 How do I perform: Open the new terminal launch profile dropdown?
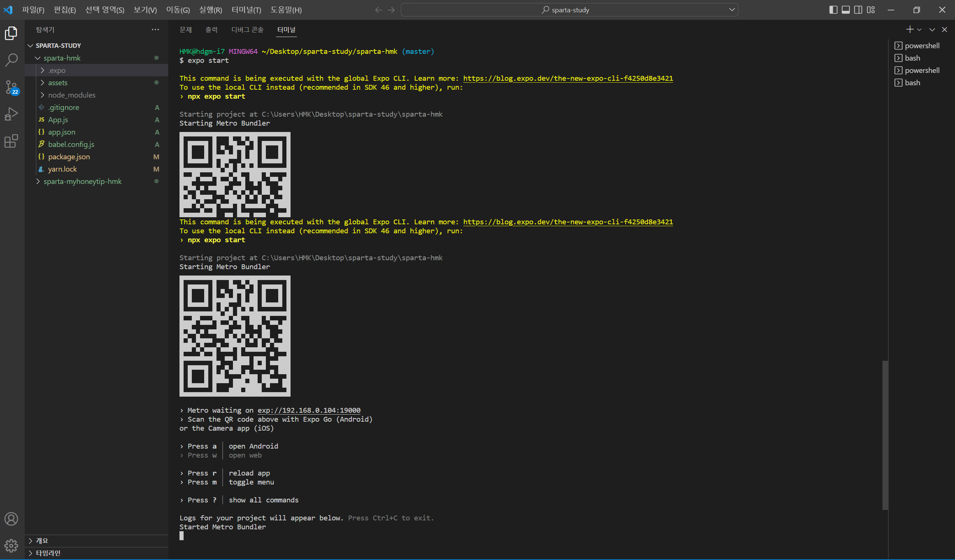pyautogui.click(x=919, y=30)
